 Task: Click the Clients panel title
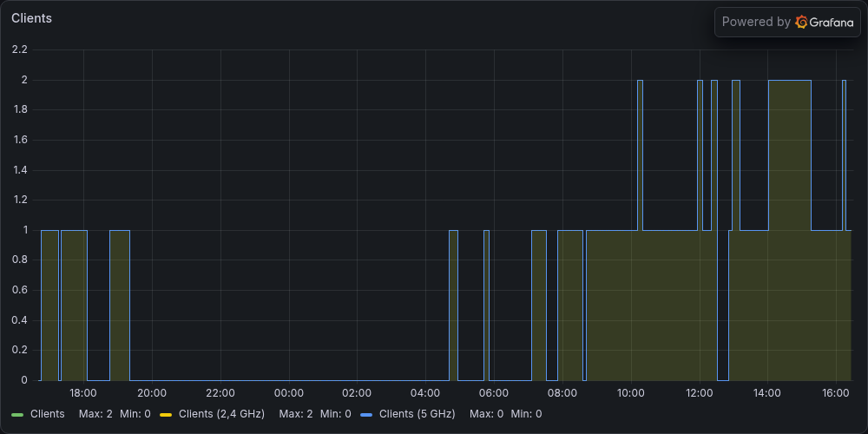(31, 18)
